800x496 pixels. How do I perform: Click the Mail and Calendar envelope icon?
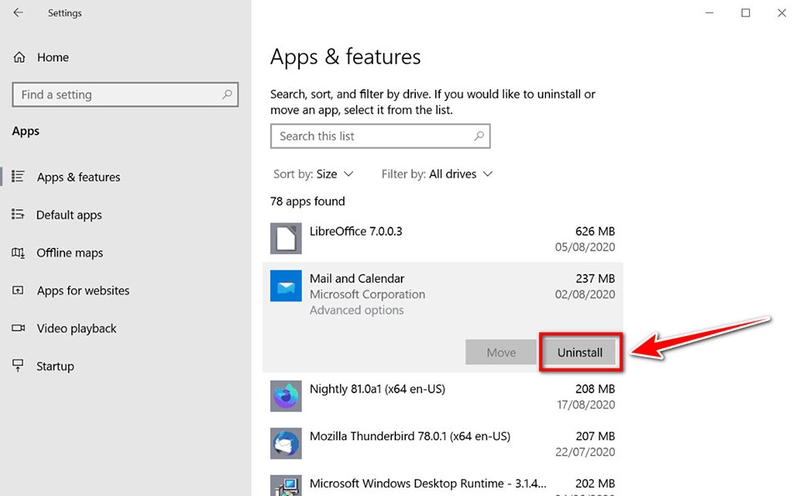286,286
